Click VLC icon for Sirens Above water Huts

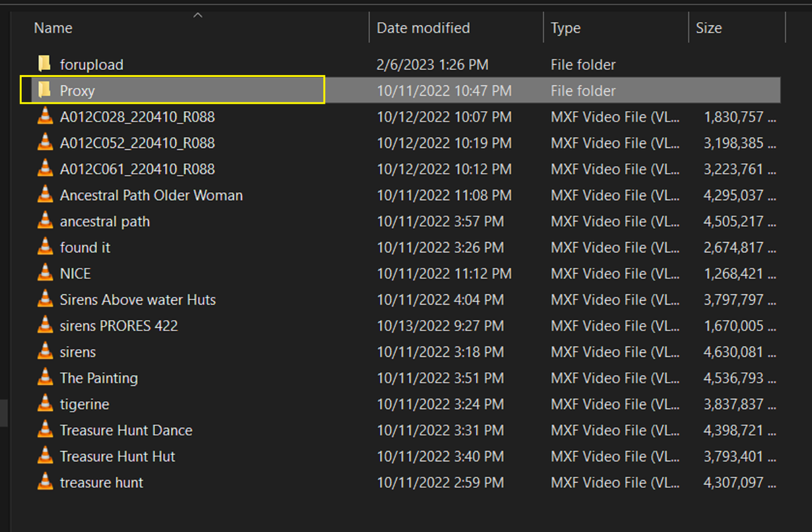tap(45, 299)
